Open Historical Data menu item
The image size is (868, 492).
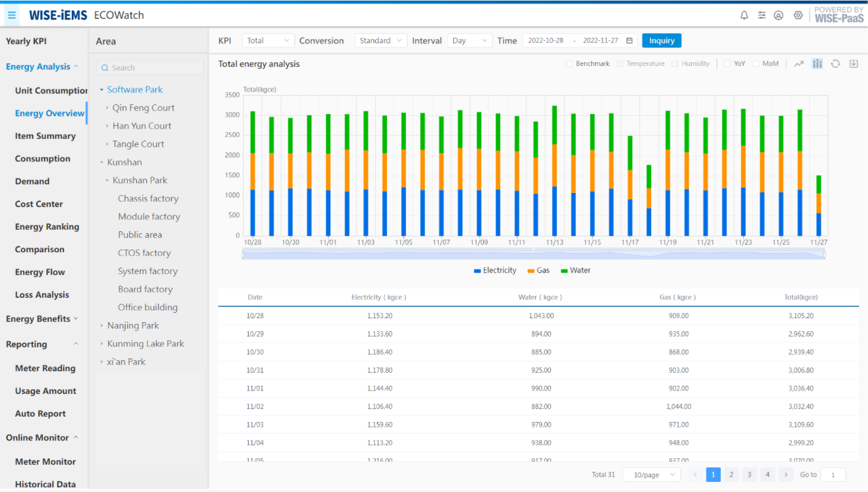click(45, 484)
